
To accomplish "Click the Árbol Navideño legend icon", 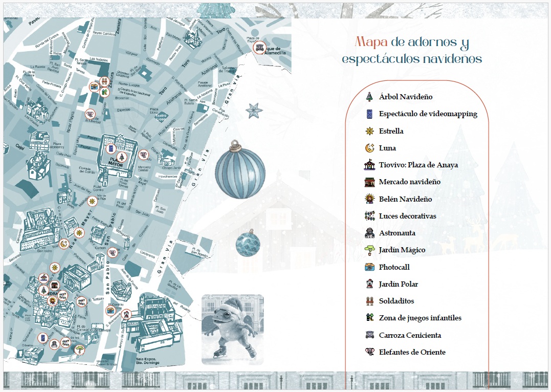I will pos(370,97).
